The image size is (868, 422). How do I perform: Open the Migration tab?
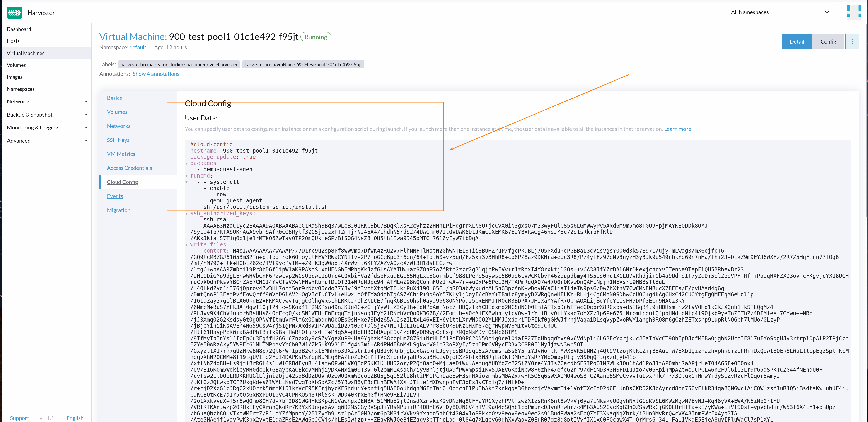tap(118, 210)
